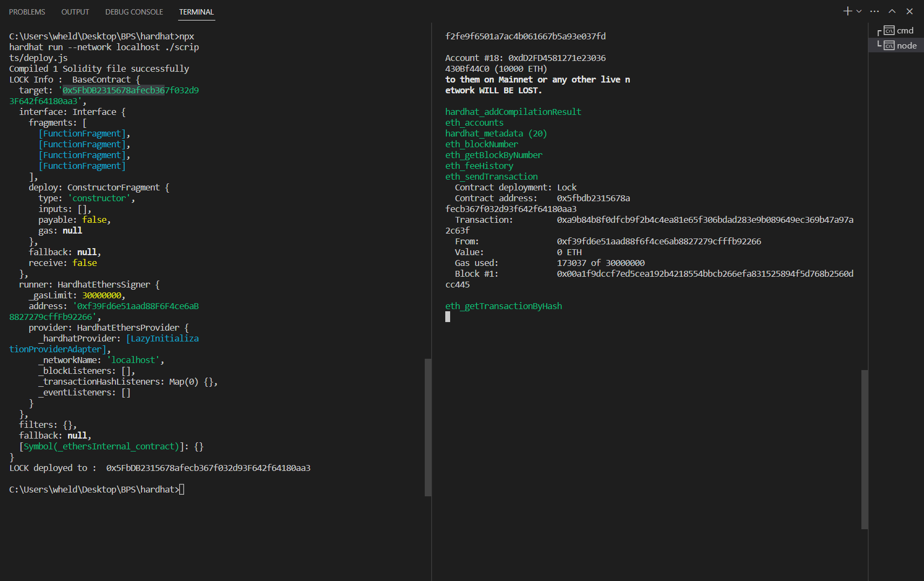Viewport: 924px width, 581px height.
Task: Click the cmd terminal icon
Action: click(889, 31)
